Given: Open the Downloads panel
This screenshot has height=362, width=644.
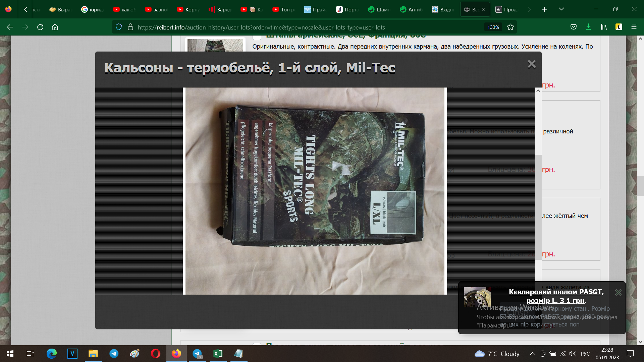Looking at the screenshot, I should point(588,27).
